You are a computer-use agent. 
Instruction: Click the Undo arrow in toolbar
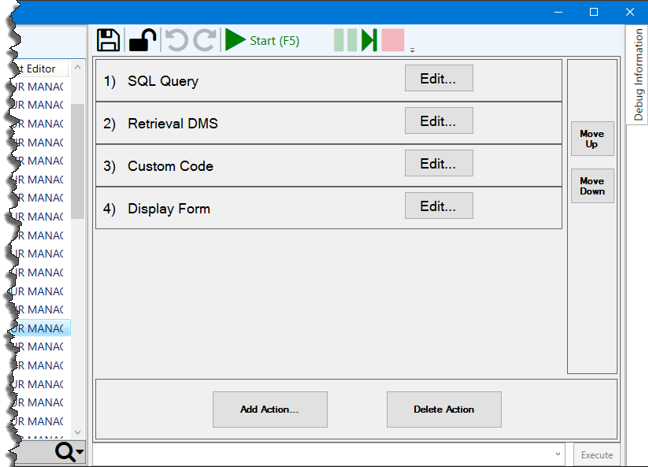(176, 40)
